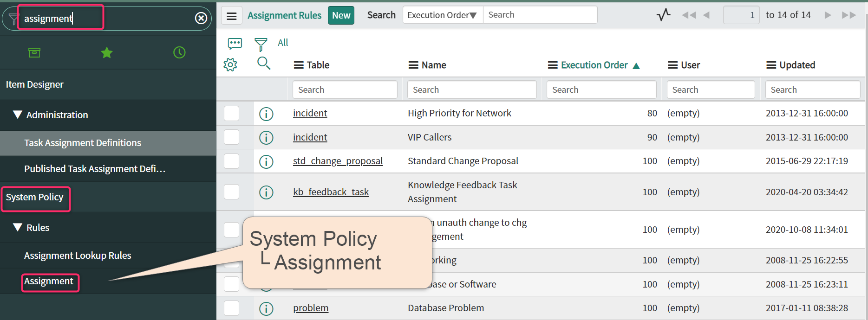Open the std_change_proposal table link
Screen dimensions: 868x320
click(x=338, y=161)
